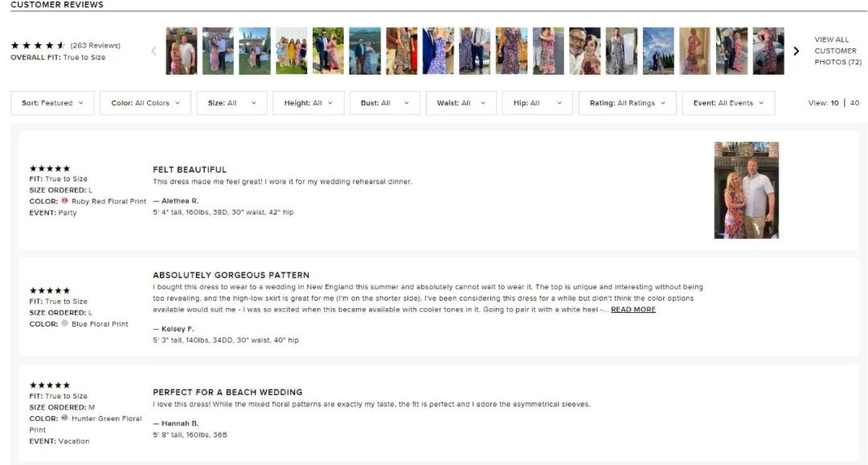Expand the Color: All Colors filter

tap(145, 103)
